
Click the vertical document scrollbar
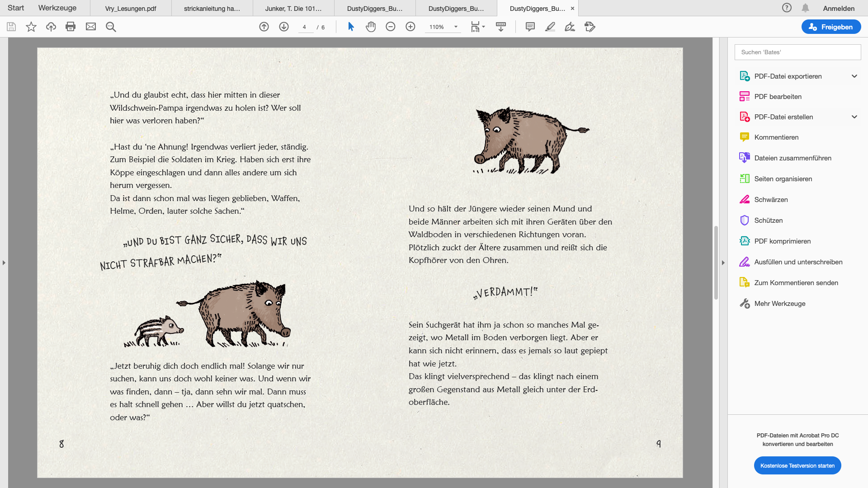pyautogui.click(x=716, y=262)
